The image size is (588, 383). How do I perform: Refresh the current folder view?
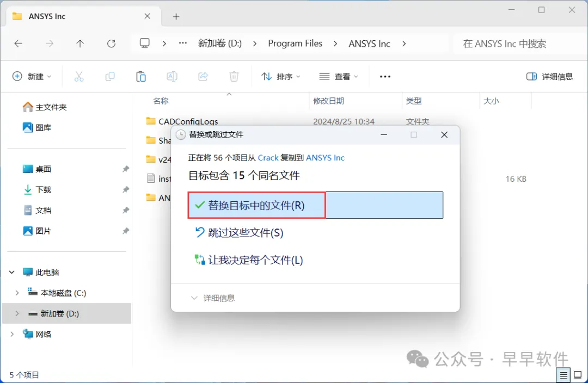[x=111, y=44]
